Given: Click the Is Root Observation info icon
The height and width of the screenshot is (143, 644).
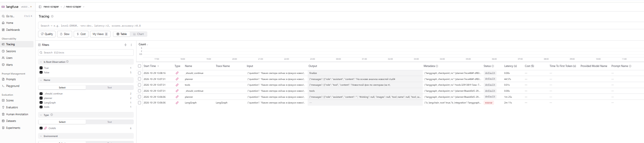Looking at the screenshot, I should pos(67,62).
